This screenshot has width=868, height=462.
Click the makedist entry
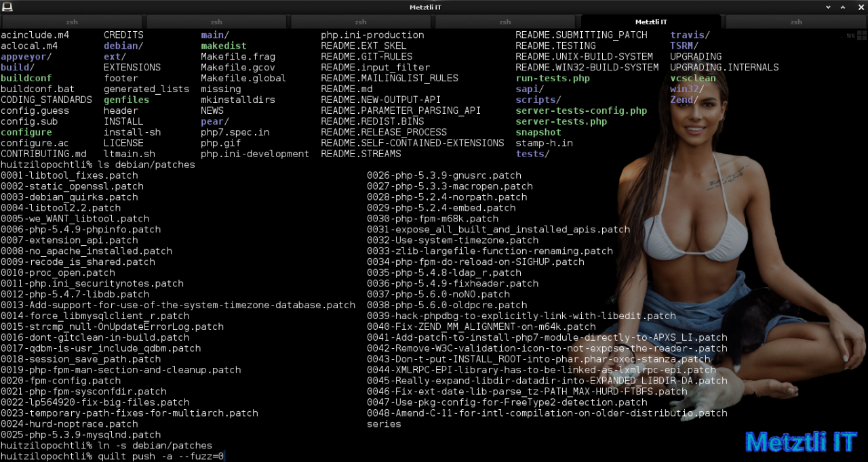[224, 45]
